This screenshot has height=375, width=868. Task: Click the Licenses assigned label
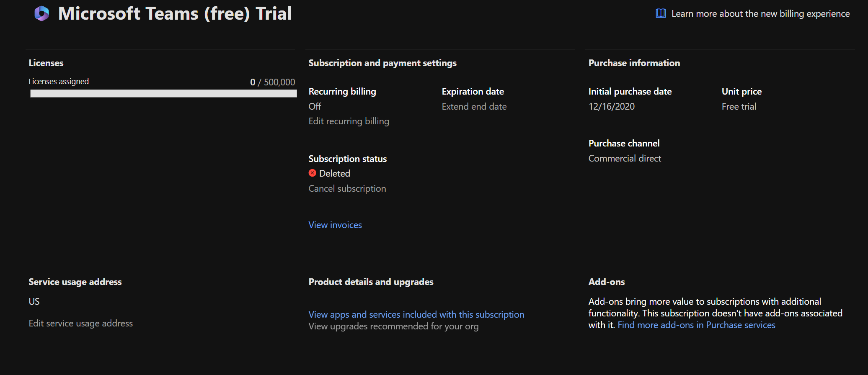click(x=59, y=81)
